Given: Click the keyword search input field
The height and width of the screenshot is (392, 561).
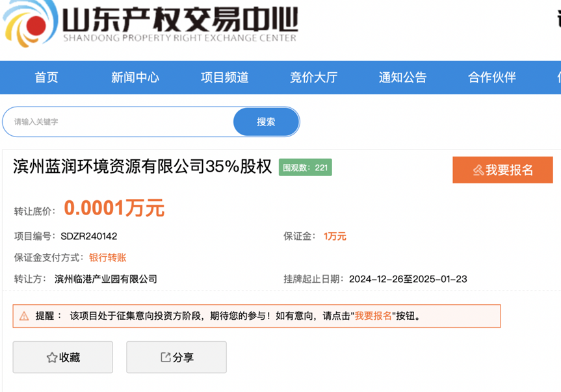Looking at the screenshot, I should (x=117, y=122).
